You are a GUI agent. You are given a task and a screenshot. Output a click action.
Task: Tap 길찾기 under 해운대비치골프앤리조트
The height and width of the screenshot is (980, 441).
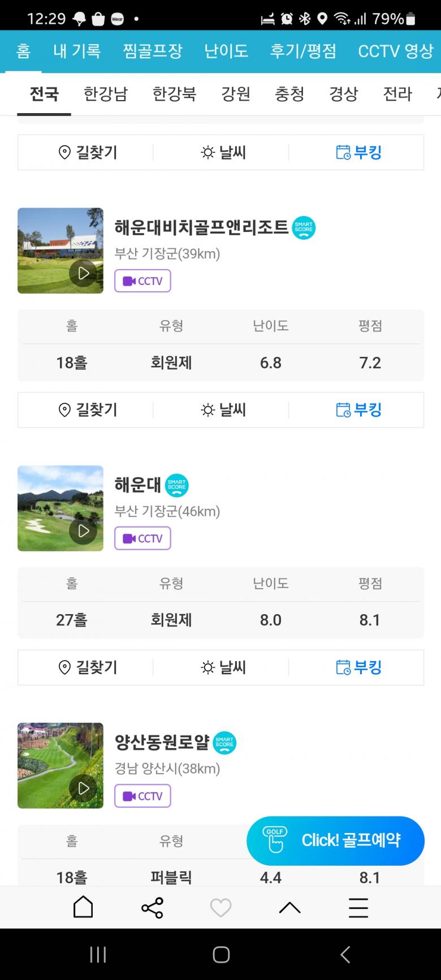tap(88, 410)
